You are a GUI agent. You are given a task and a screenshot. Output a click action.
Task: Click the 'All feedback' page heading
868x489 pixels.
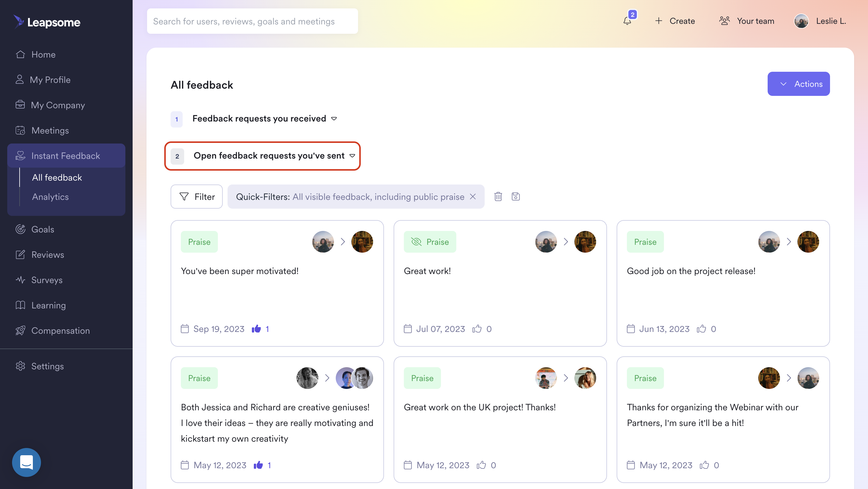click(202, 85)
